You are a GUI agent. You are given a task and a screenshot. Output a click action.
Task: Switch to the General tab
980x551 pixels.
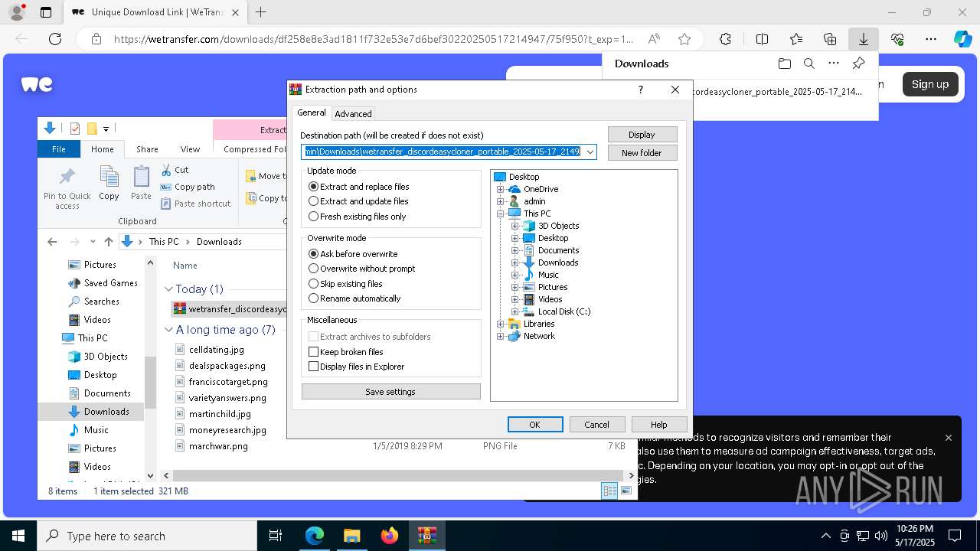click(312, 112)
